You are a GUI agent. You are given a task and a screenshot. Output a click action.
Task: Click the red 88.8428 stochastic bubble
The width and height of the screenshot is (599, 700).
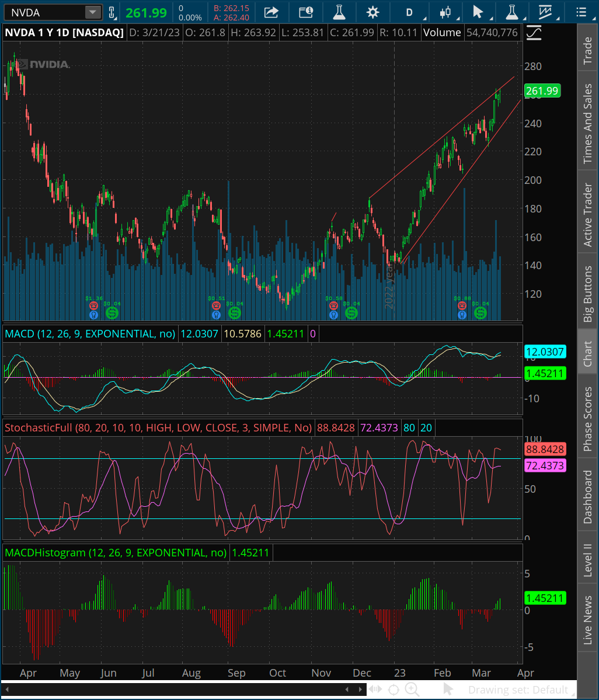click(545, 449)
